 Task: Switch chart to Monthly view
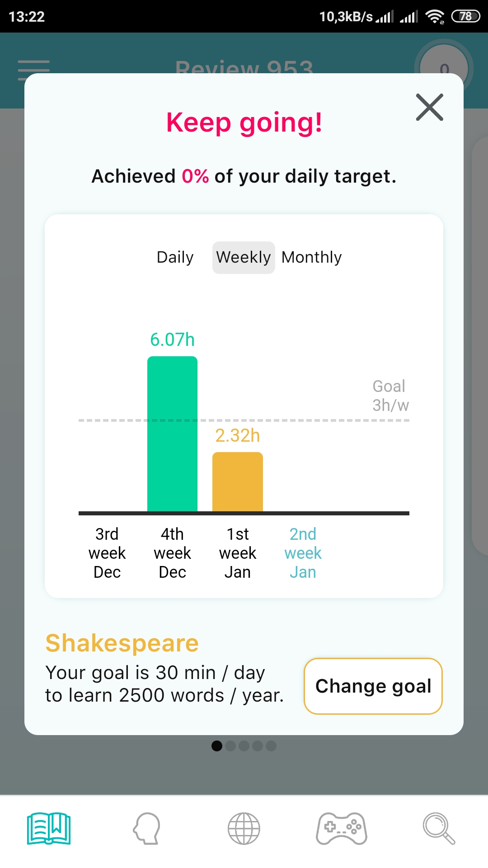(x=312, y=257)
